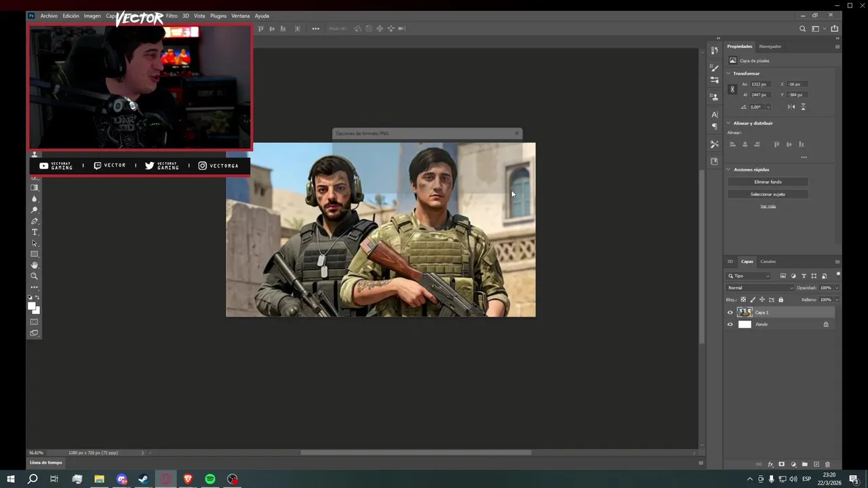Select the Zoom magnifier tool

(x=35, y=276)
